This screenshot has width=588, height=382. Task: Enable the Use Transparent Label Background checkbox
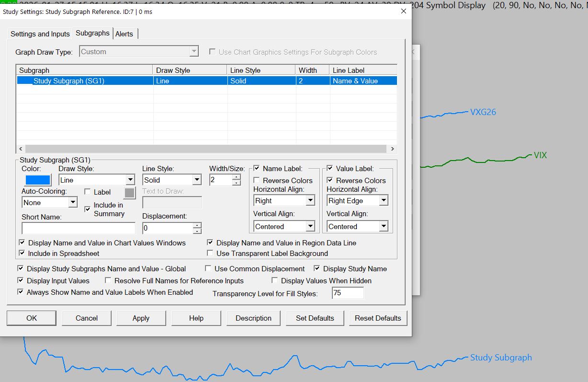tap(210, 254)
